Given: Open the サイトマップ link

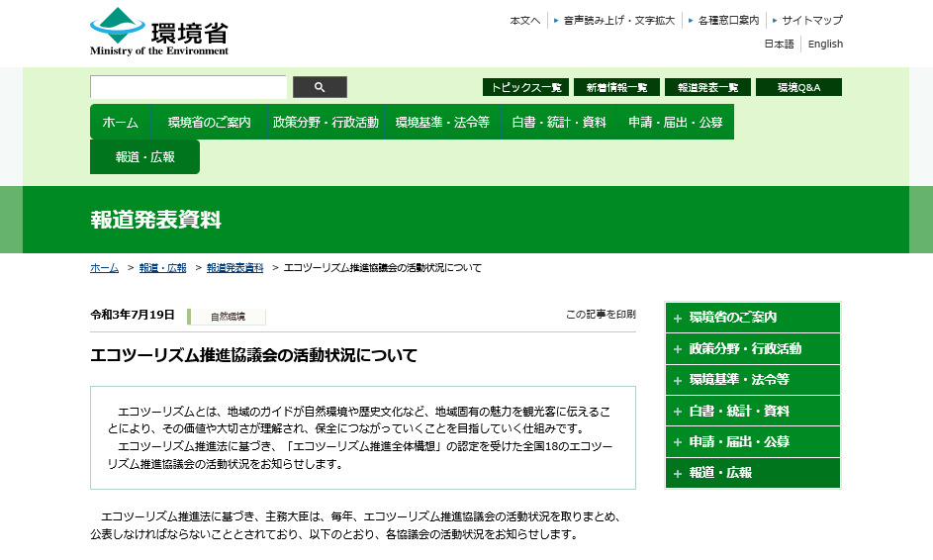Looking at the screenshot, I should (811, 20).
